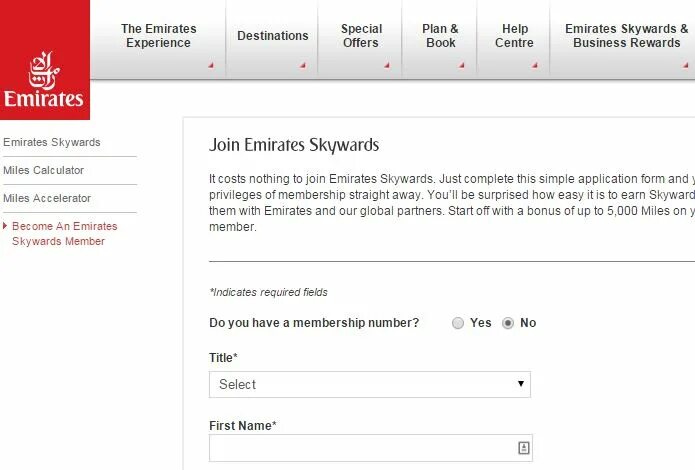Click the red arrow under Destinations
695x470 pixels.
pos(302,66)
